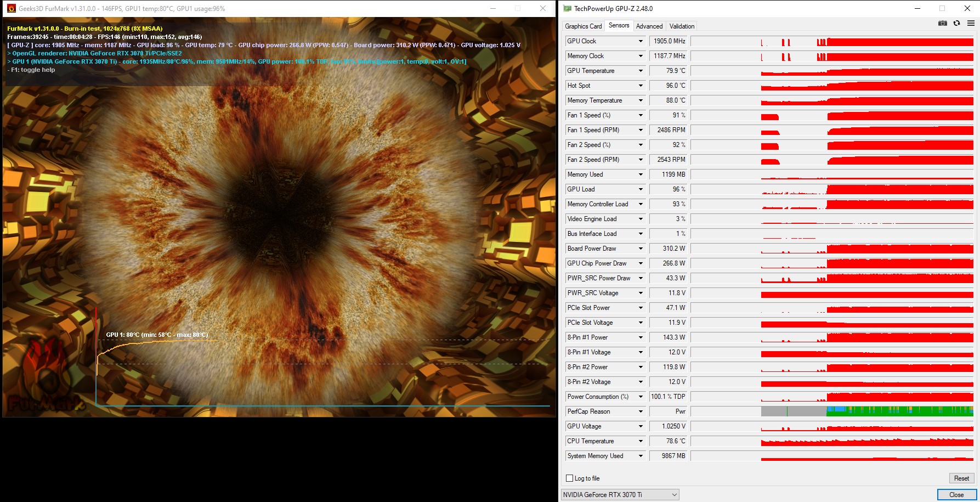Viewport: 980px width, 502px height.
Task: Select the 79.9 °C GPU temperature reading
Action: 669,71
